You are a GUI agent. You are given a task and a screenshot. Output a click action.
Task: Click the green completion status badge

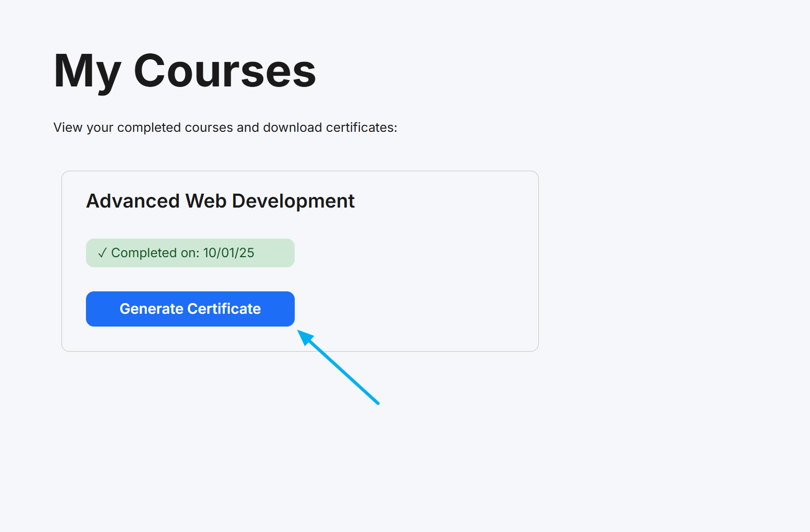[190, 252]
